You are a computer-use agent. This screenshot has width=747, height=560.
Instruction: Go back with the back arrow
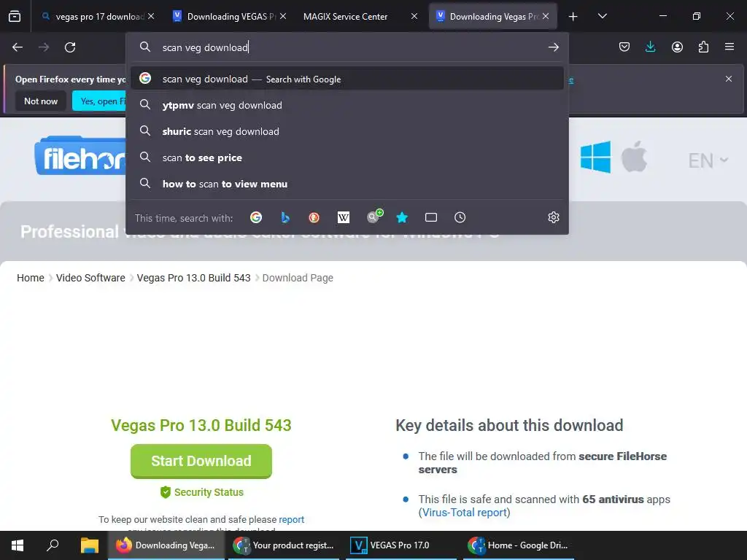(18, 47)
